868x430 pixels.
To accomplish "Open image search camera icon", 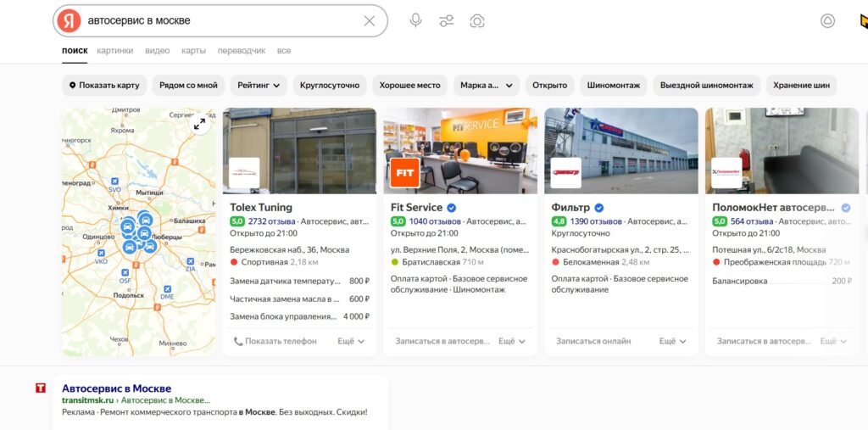I will pos(476,21).
